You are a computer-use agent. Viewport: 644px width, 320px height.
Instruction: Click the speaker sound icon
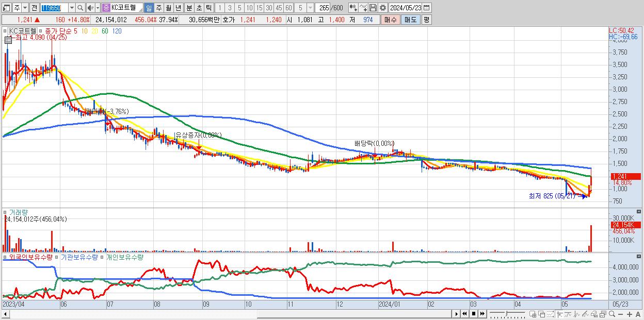90,8
